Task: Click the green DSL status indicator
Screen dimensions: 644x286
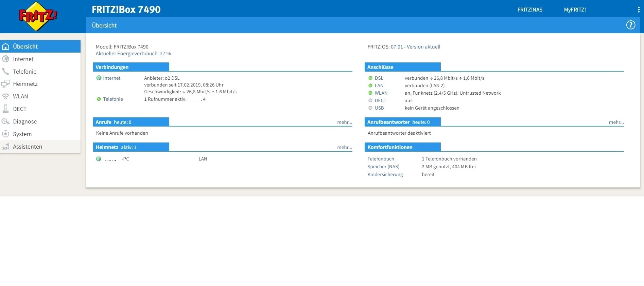Action: [370, 78]
